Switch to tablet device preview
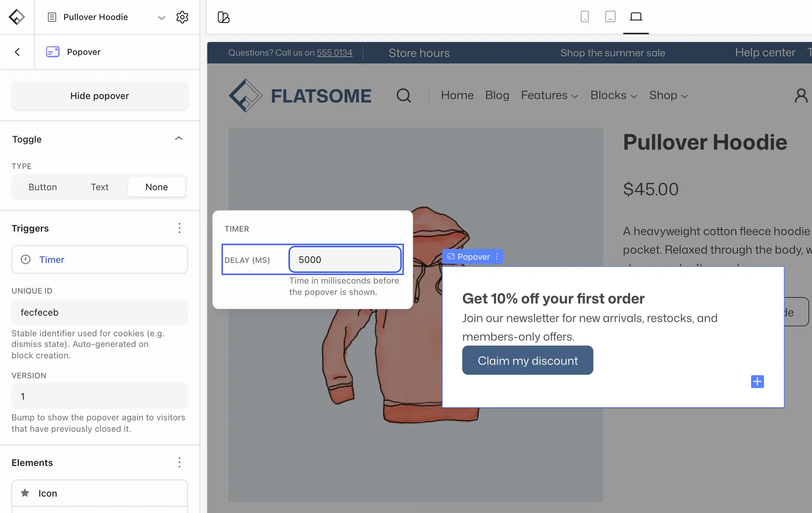The image size is (812, 513). (610, 17)
